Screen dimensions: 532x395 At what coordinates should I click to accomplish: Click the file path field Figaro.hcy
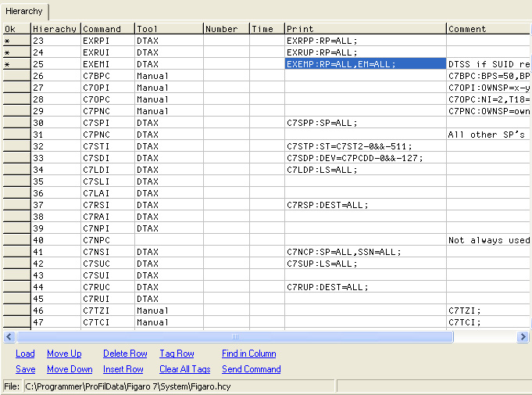179,386
